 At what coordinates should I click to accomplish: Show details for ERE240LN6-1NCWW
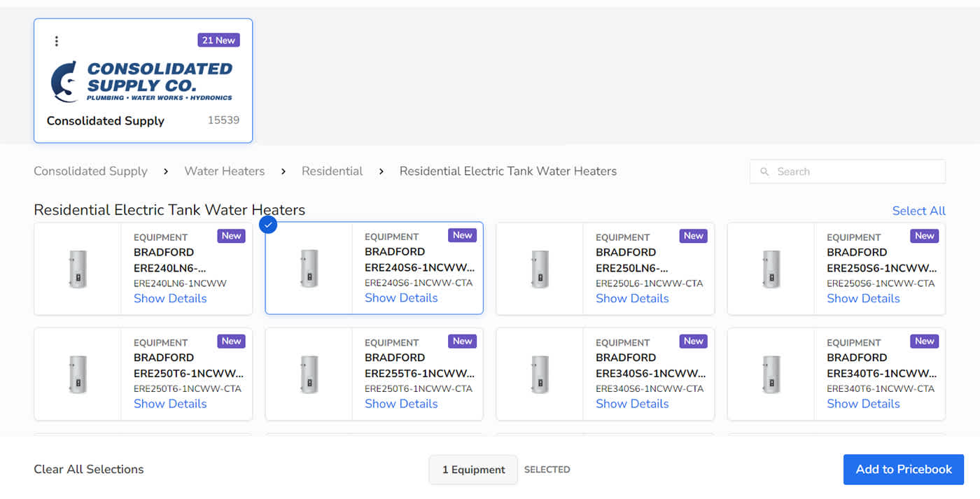[170, 299]
